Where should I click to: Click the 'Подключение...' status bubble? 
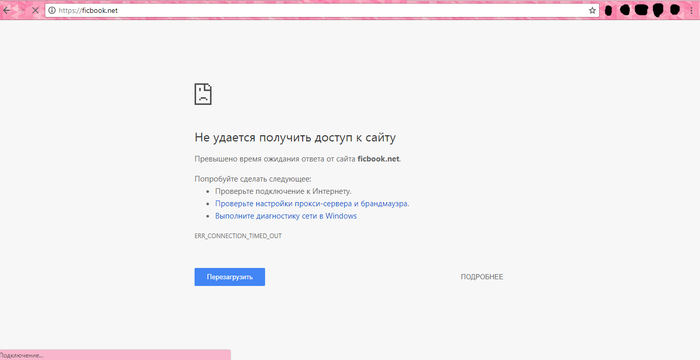pyautogui.click(x=115, y=355)
